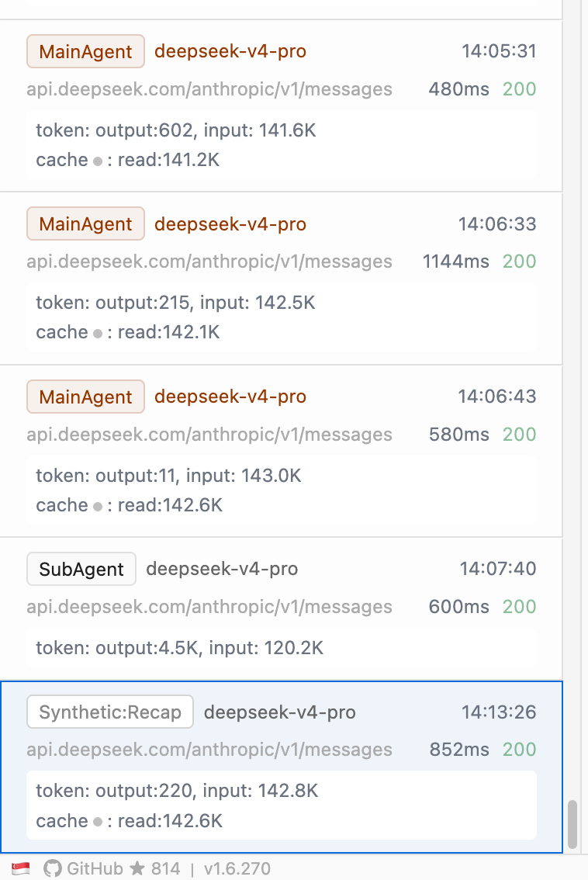This screenshot has height=880, width=588.
Task: Click the Singapore flag icon in status bar
Action: [21, 868]
